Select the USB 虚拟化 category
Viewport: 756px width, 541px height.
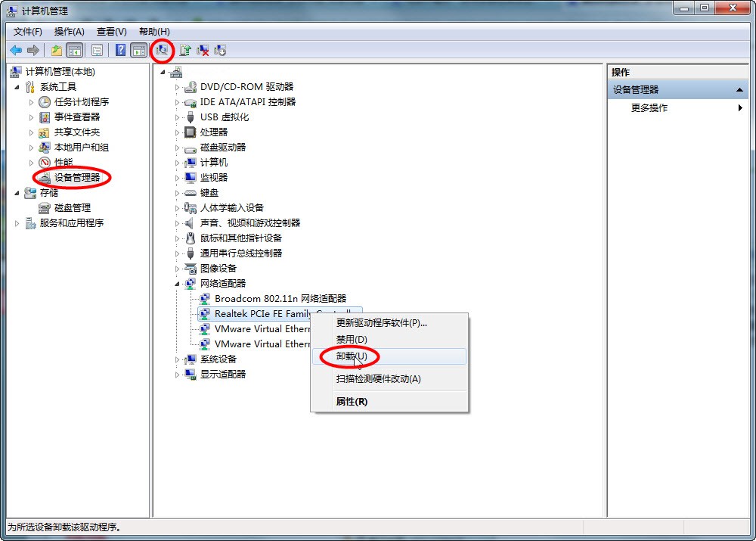225,117
